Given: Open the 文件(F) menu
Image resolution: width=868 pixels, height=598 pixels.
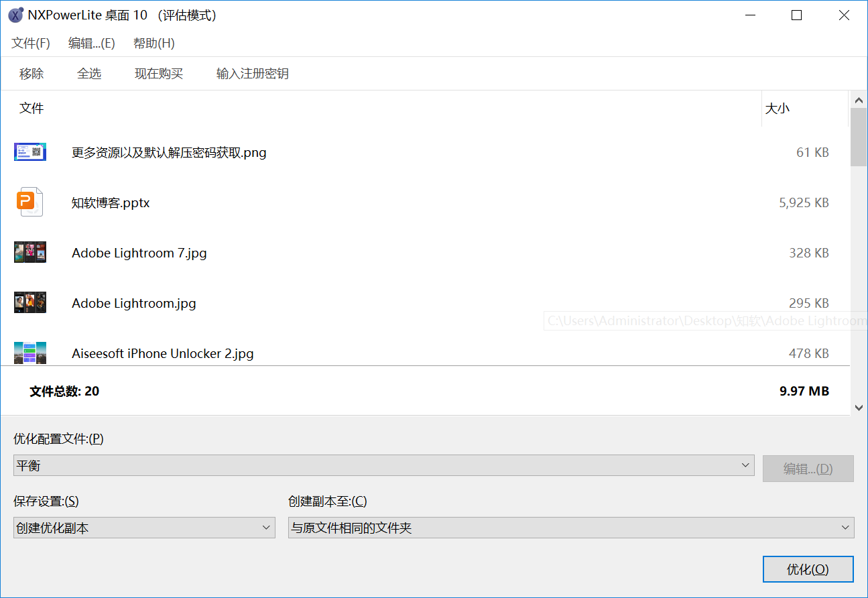Looking at the screenshot, I should coord(31,44).
